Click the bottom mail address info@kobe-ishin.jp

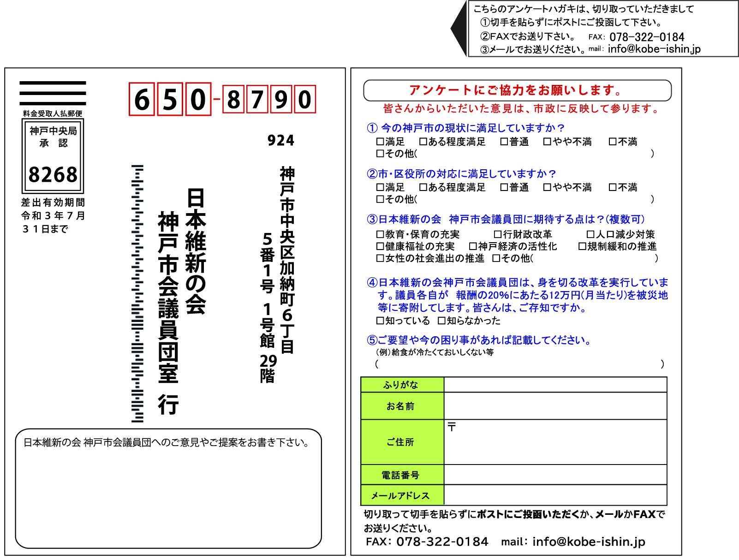pyautogui.click(x=589, y=542)
